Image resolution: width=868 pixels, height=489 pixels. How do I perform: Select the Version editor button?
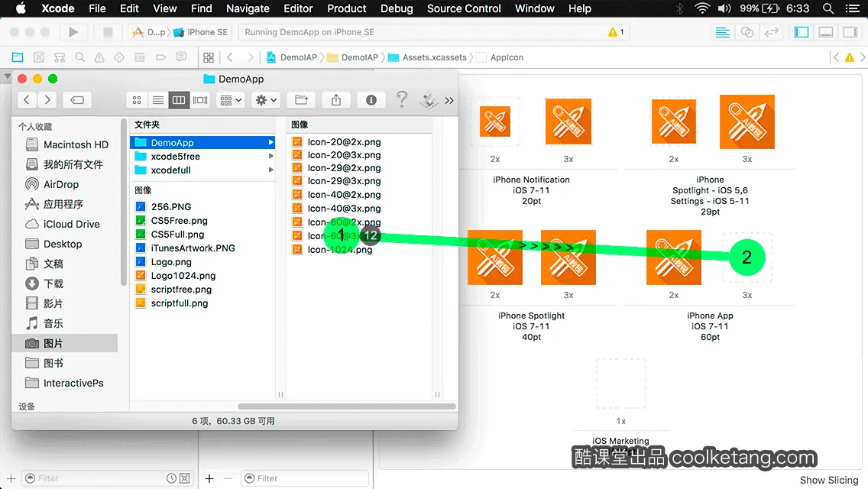771,32
